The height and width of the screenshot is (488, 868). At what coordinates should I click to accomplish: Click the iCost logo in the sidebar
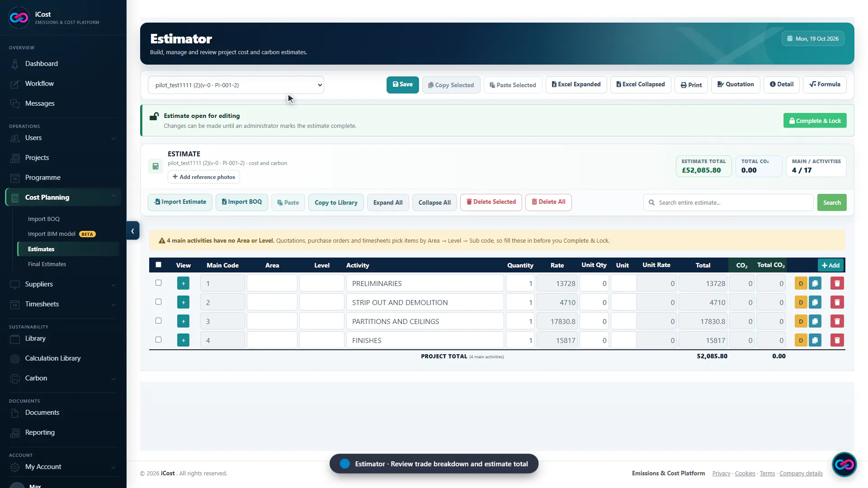click(19, 18)
